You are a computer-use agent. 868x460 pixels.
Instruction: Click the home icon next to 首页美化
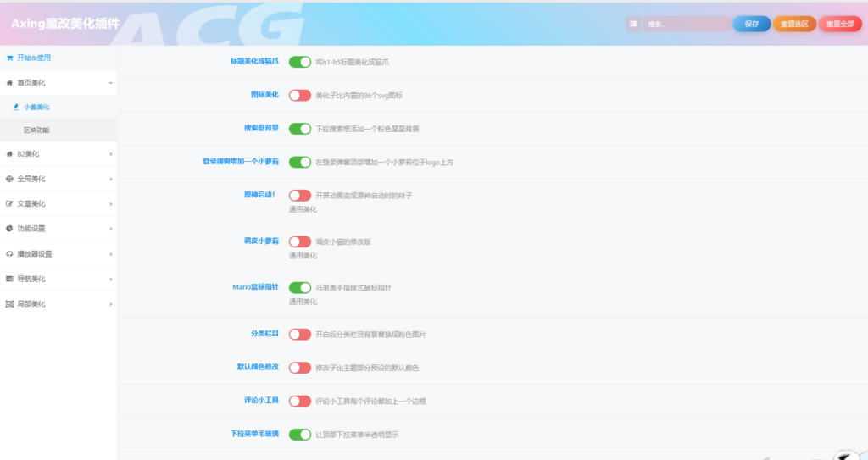coord(9,83)
